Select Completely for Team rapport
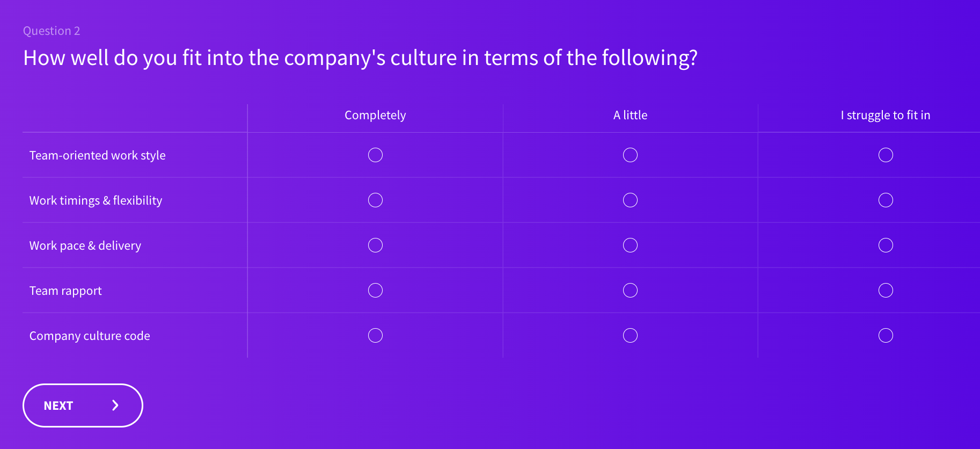 (375, 291)
